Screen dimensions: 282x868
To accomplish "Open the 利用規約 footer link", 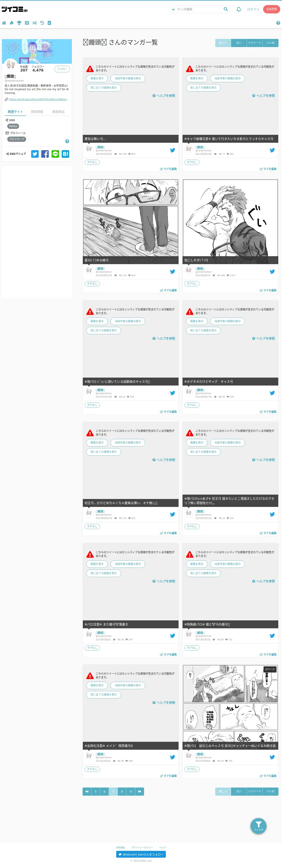I will 121,848.
